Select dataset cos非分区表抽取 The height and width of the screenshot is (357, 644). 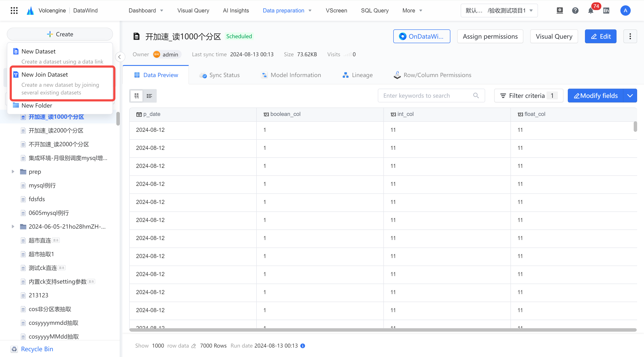pos(50,309)
